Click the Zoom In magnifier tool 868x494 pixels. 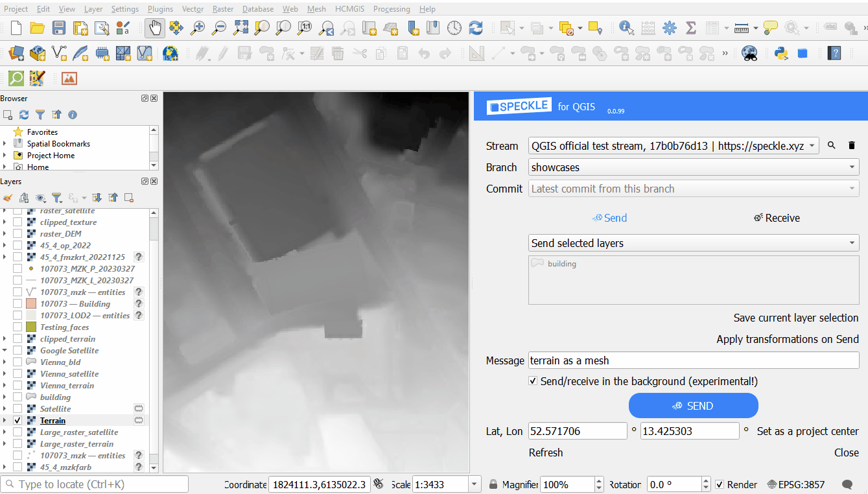click(x=198, y=28)
